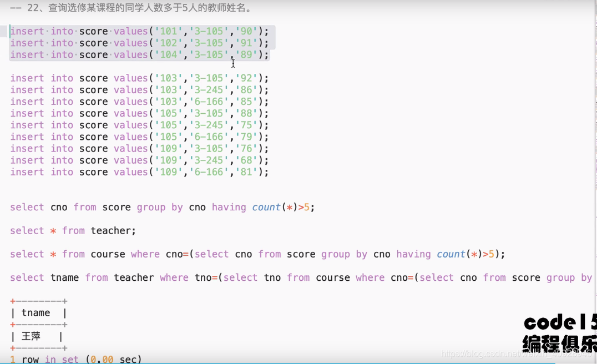Image resolution: width=597 pixels, height=364 pixels.
Task: Click the 'tname' result column header
Action: click(36, 312)
